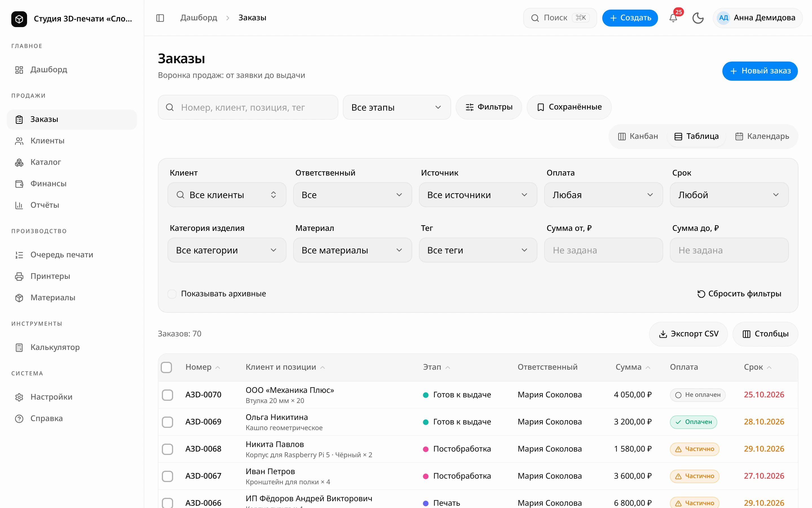812x508 pixels.
Task: Toggle the sidebar panel icon
Action: (x=160, y=18)
